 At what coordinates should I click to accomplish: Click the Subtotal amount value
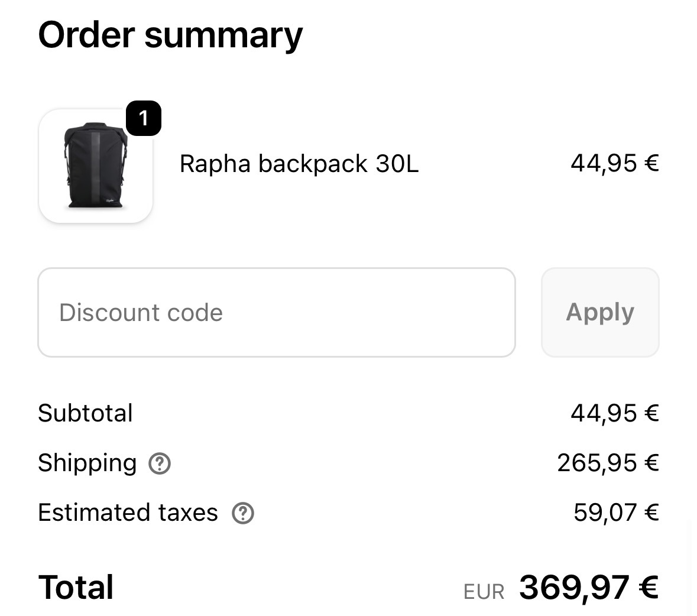coord(614,413)
